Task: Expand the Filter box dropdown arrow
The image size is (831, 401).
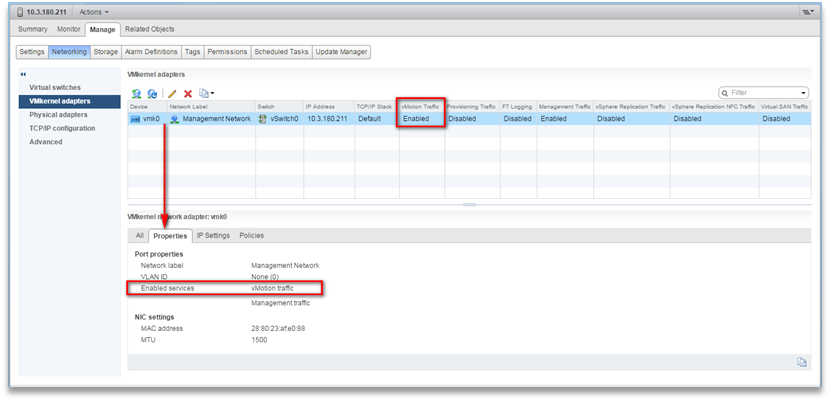Action: (803, 92)
